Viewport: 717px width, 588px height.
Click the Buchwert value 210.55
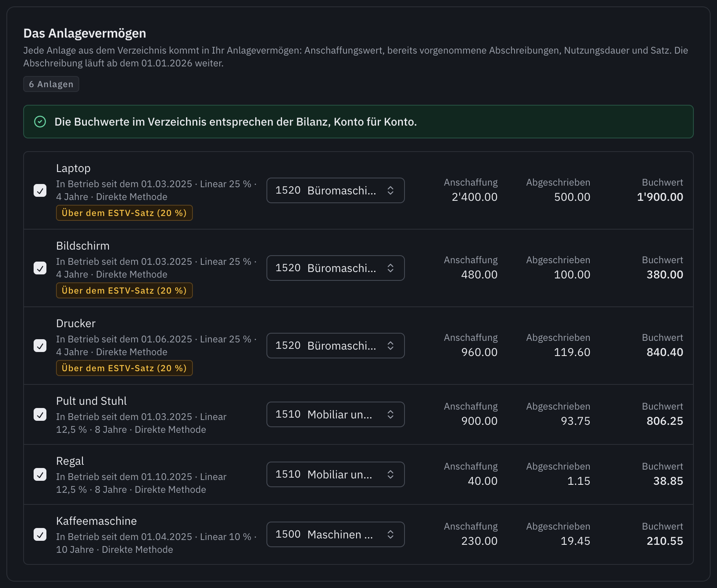[665, 541]
